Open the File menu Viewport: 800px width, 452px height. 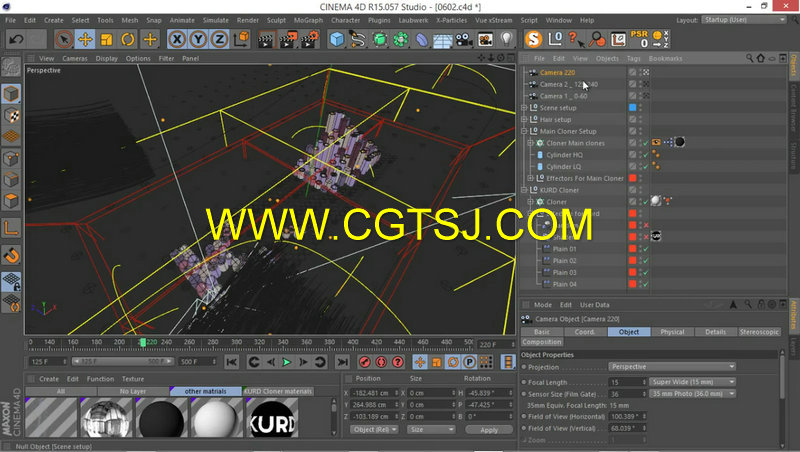10,20
